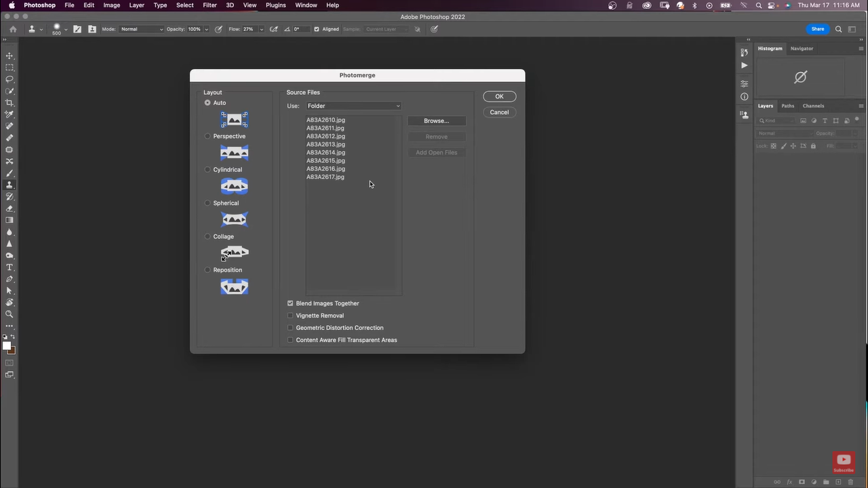The width and height of the screenshot is (868, 488).
Task: Open the Layer menu
Action: click(137, 5)
